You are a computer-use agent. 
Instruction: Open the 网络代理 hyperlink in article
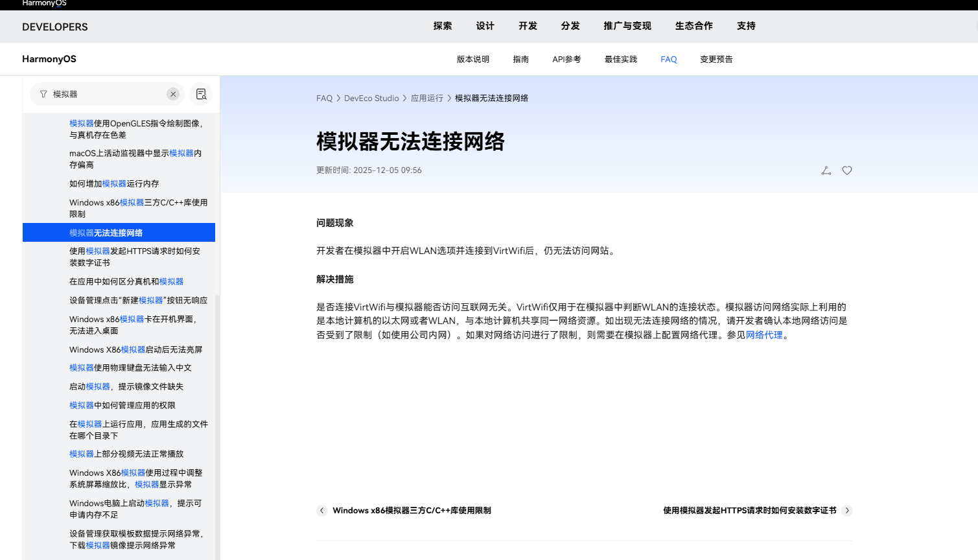[x=764, y=335]
